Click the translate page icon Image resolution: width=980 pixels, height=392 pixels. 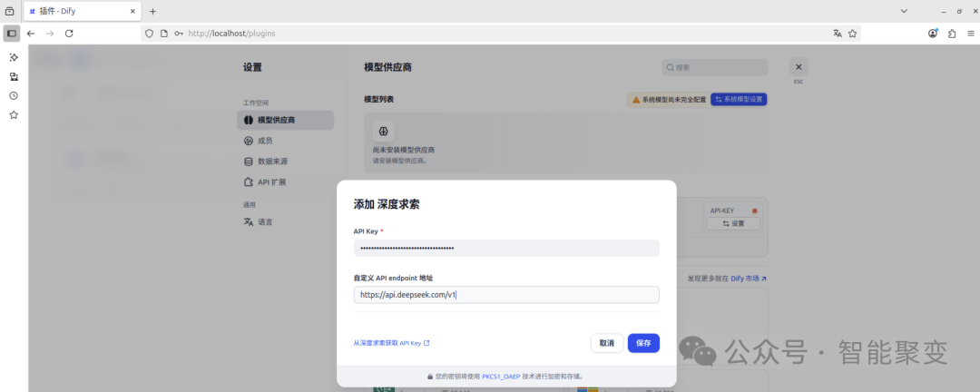coord(838,34)
